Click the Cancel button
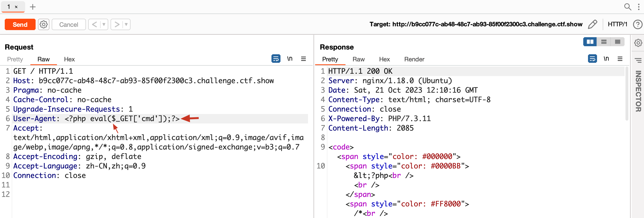The width and height of the screenshot is (644, 218). (x=69, y=24)
